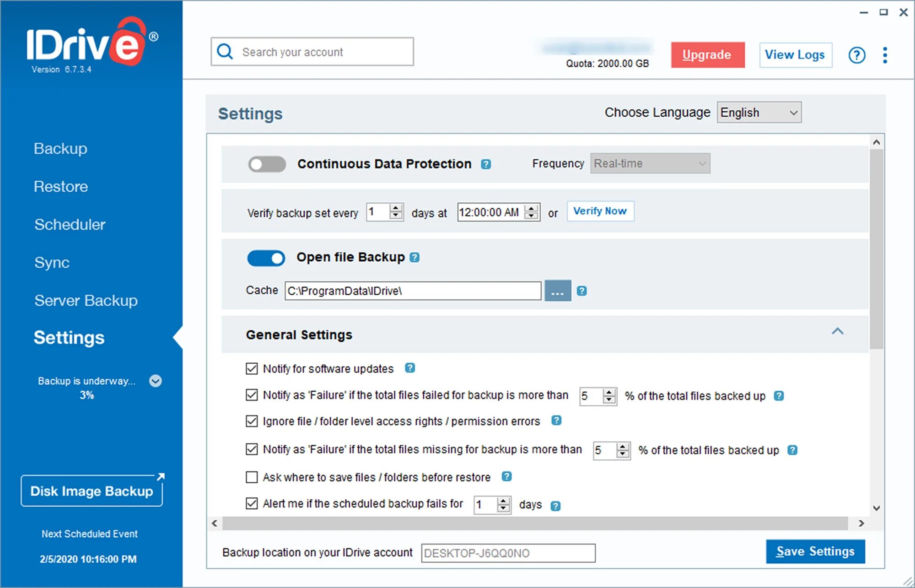Go to Server Backup in sidebar
The image size is (915, 588).
86,301
